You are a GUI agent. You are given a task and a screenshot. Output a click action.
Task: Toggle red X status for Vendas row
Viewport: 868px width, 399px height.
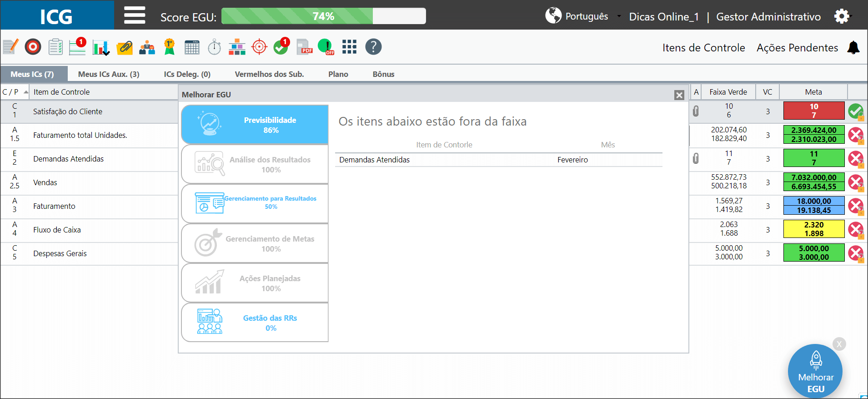pos(856,182)
